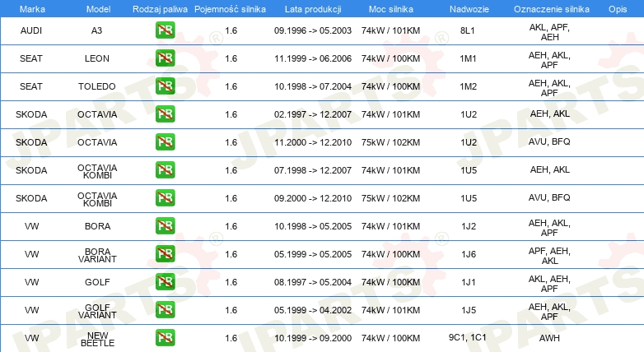Click the 74kW / 101KM power in A3 row
The image size is (644, 352).
coord(390,30)
